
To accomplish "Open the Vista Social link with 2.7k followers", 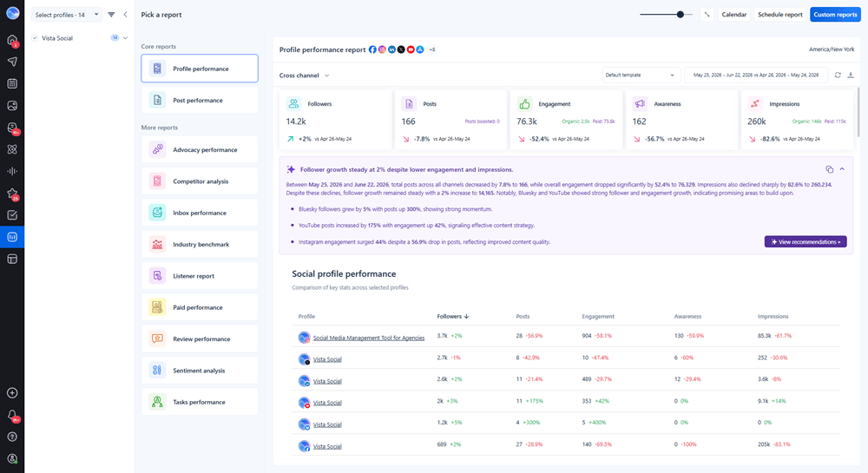I will point(327,359).
